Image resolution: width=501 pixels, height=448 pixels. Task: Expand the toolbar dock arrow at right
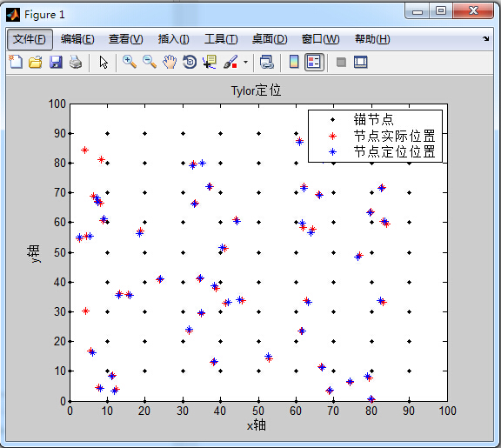pyautogui.click(x=485, y=38)
